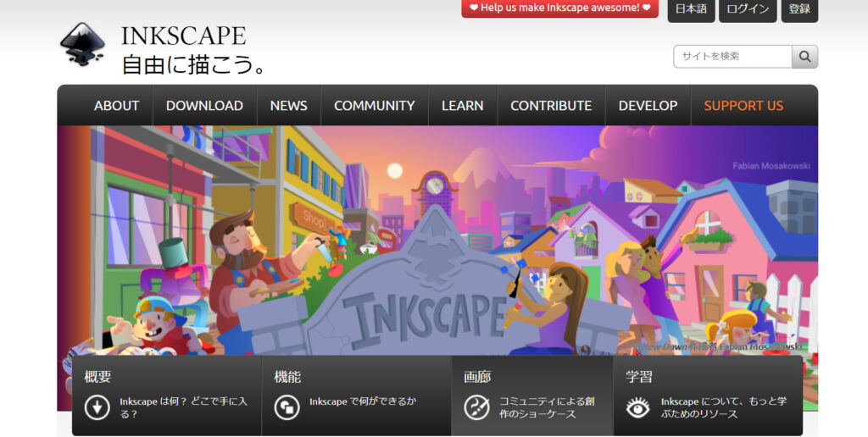Click the shapes icon under 機能

[287, 407]
